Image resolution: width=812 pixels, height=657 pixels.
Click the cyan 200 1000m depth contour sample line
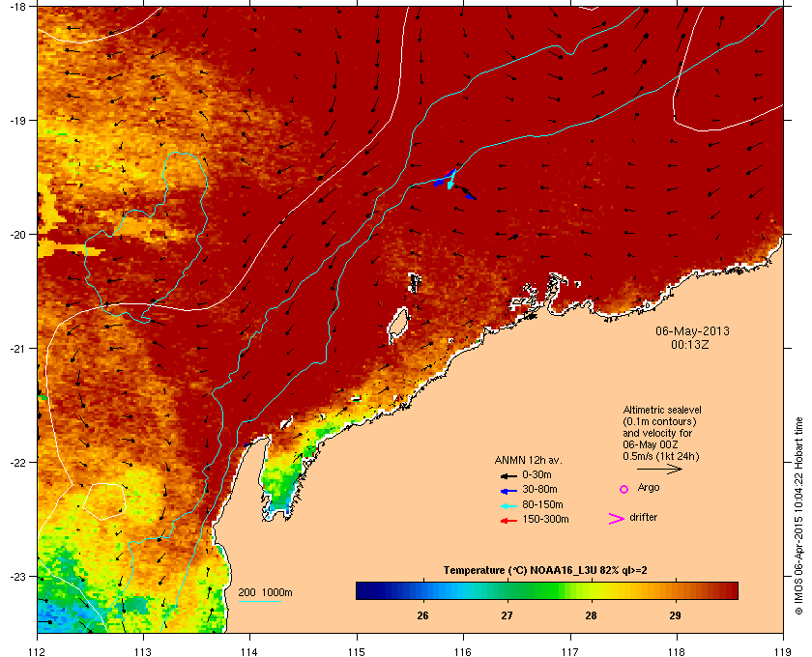tap(259, 601)
